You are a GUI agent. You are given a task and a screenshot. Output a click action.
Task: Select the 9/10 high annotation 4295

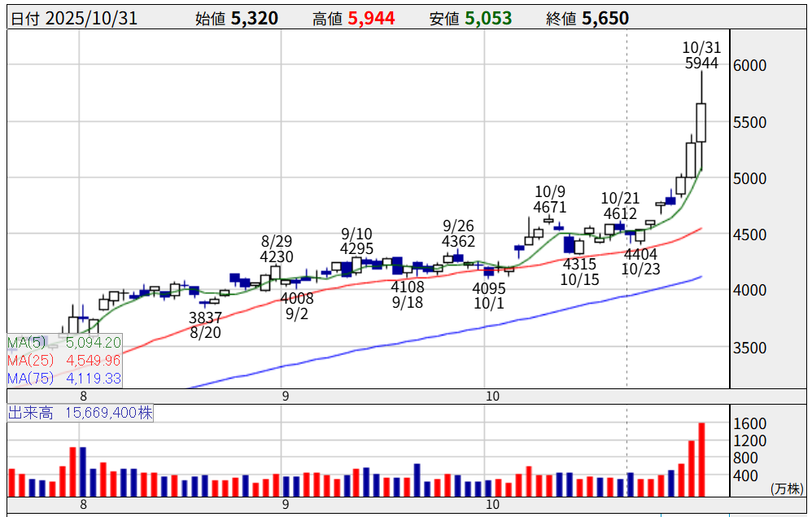(x=356, y=248)
